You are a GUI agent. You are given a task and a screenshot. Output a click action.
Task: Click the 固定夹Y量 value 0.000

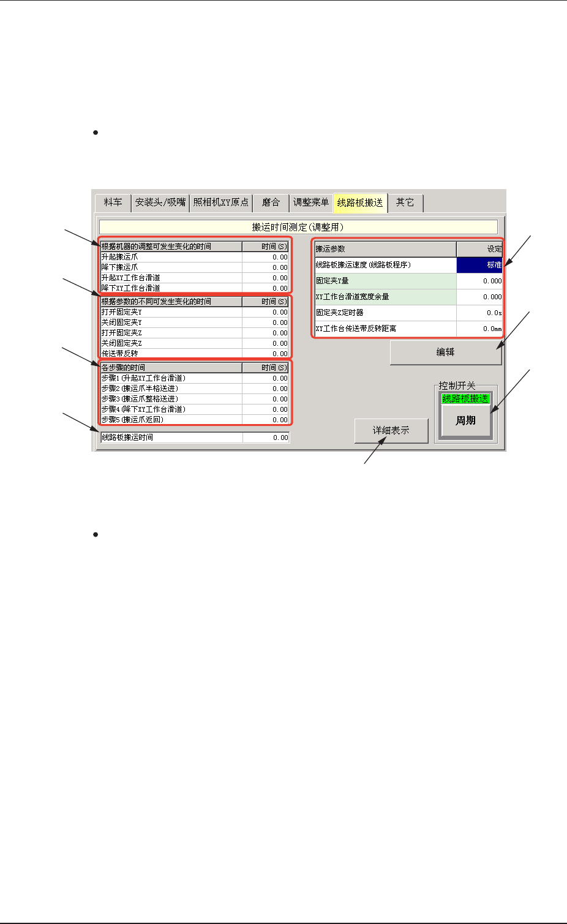[479, 281]
